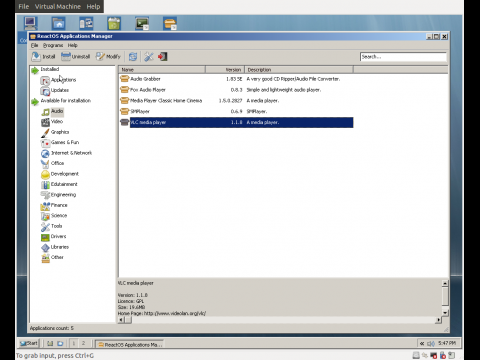
Task: Select the Games & Fun category
Action: tap(65, 142)
